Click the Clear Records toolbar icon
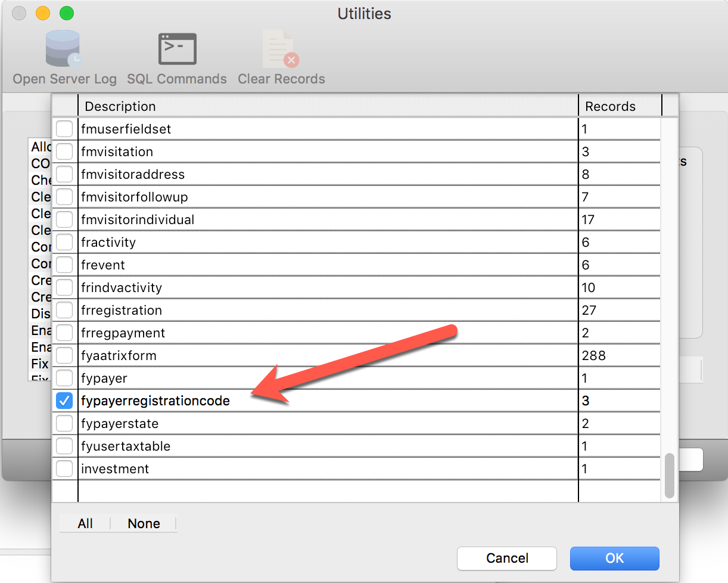 [x=281, y=50]
